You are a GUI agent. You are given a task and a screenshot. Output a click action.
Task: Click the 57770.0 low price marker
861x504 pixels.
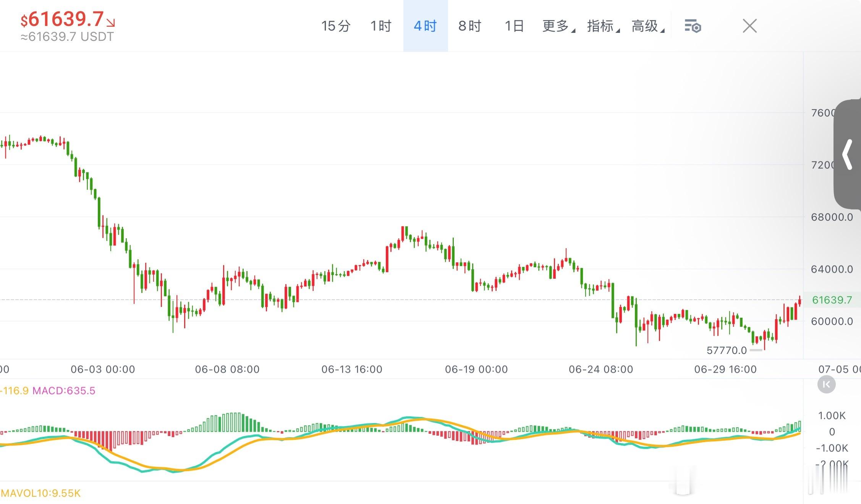[x=727, y=351]
